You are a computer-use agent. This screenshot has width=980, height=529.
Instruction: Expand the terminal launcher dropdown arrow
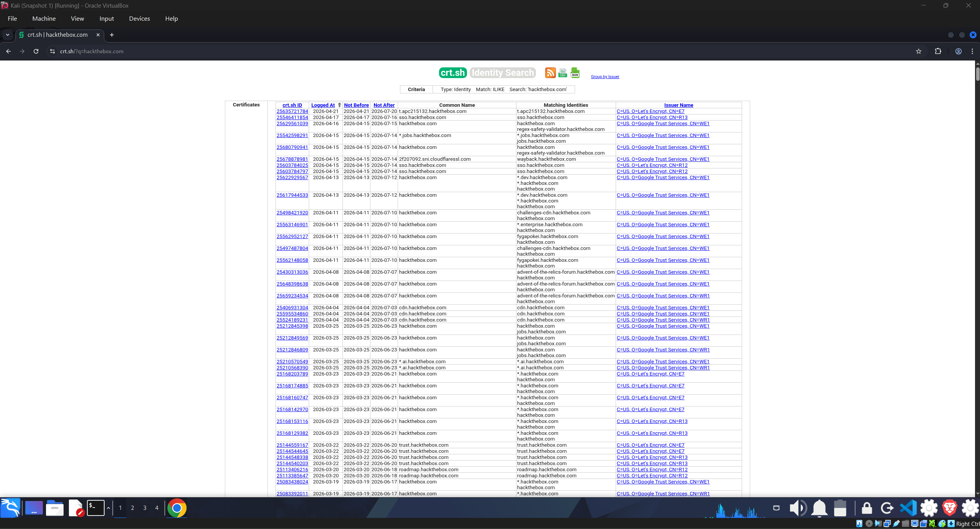[108, 508]
